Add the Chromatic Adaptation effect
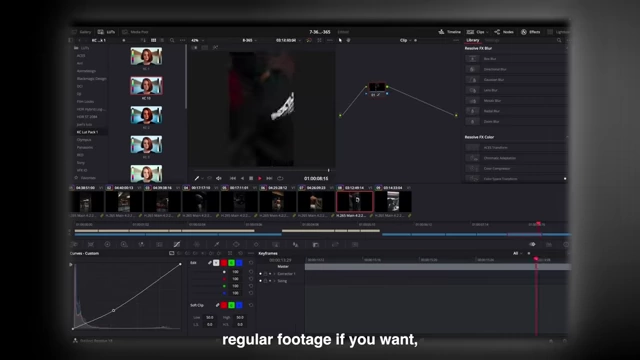Viewport: 640px width, 360px height. click(515, 158)
